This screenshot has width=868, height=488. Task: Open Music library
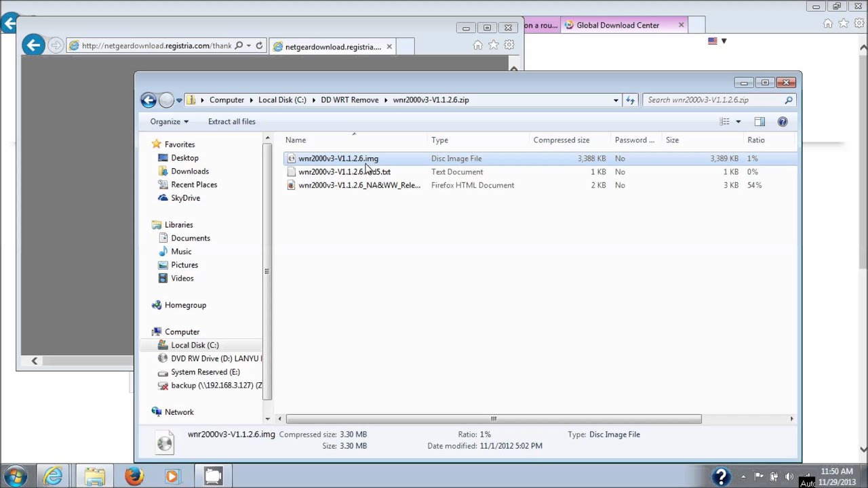(x=181, y=251)
